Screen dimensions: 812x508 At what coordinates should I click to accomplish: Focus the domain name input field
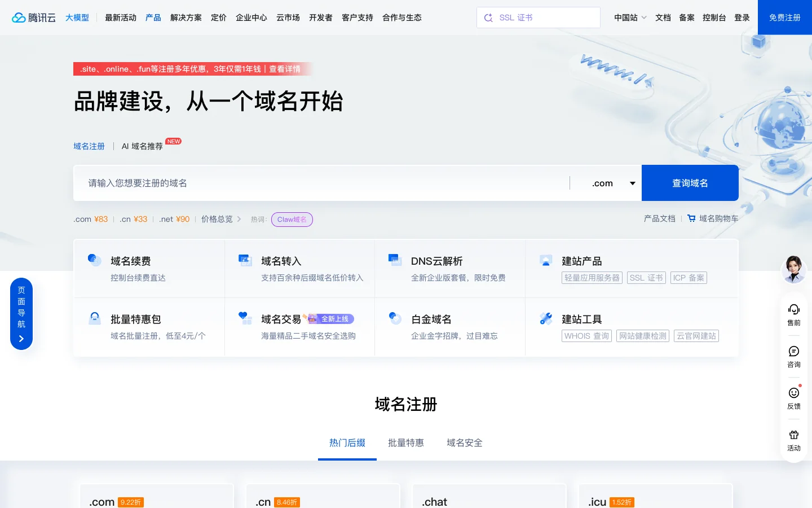click(x=321, y=183)
